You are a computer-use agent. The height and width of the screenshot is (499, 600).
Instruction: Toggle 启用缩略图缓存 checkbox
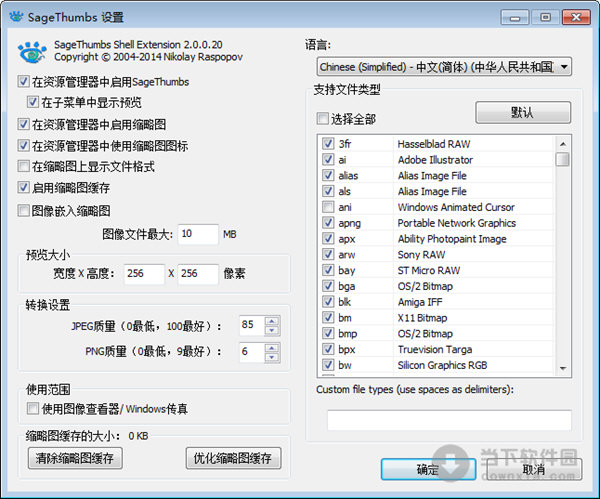23,188
